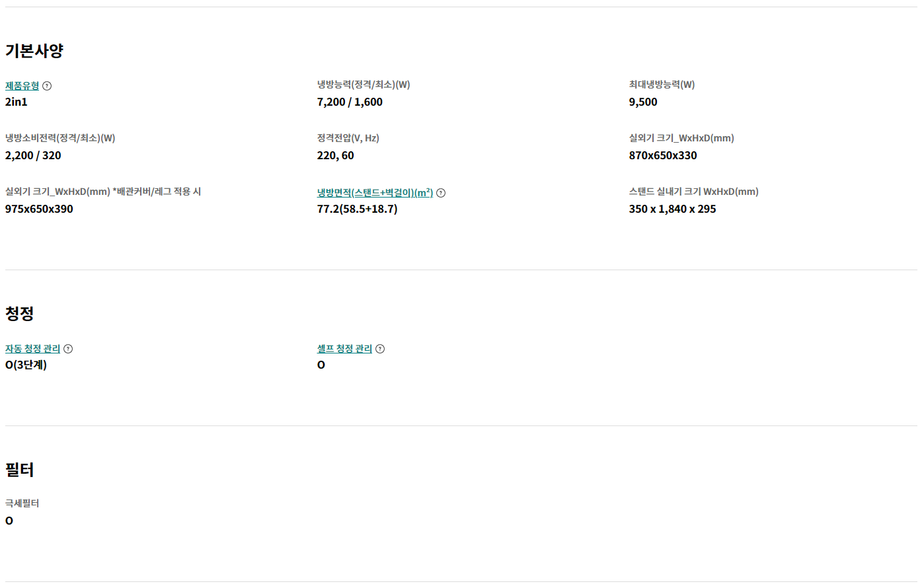Image resolution: width=924 pixels, height=586 pixels.
Task: Open the 자동 청정 관리 link
Action: 32,349
